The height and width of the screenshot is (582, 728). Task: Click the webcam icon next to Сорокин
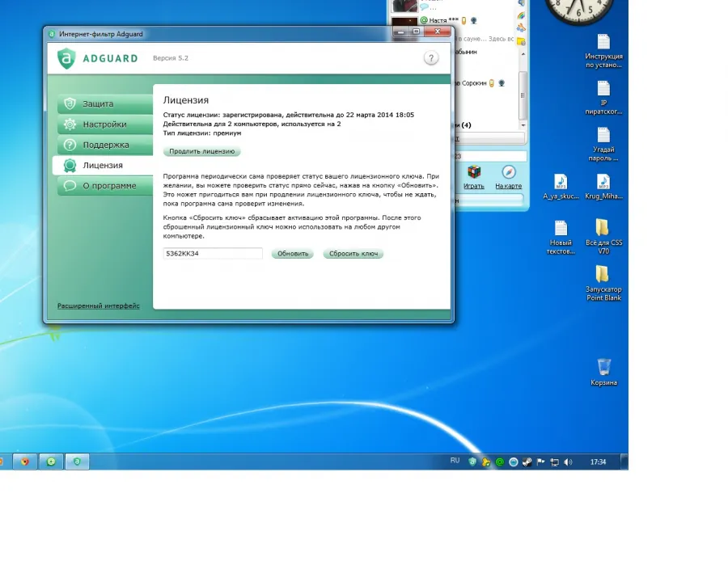502,83
